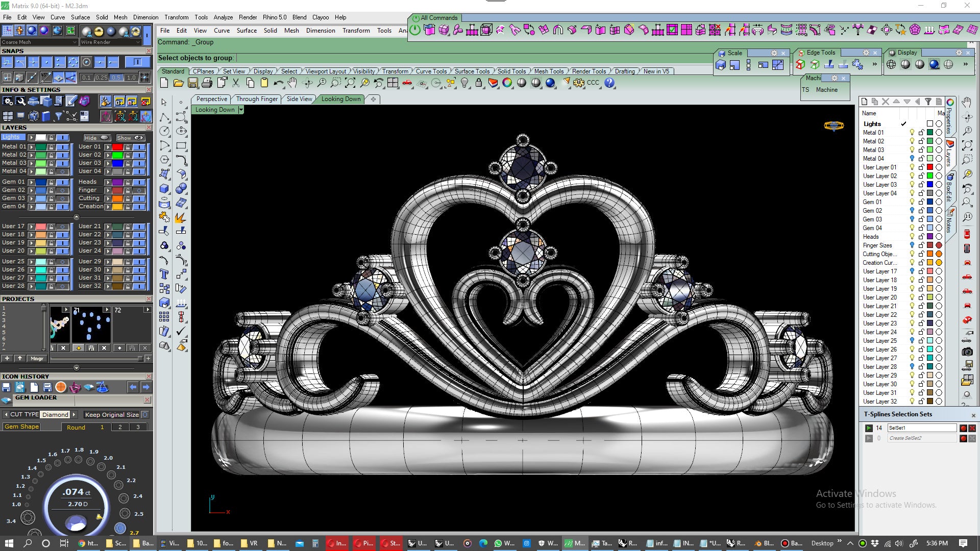The height and width of the screenshot is (551, 980).
Task: Click the Open folder icon in Standard toolbar
Action: click(178, 83)
